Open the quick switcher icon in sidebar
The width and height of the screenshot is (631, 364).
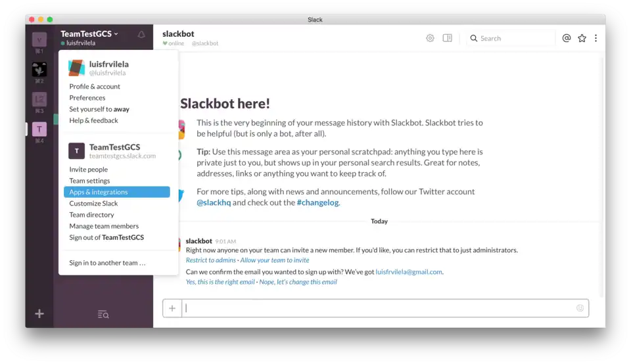click(x=103, y=314)
